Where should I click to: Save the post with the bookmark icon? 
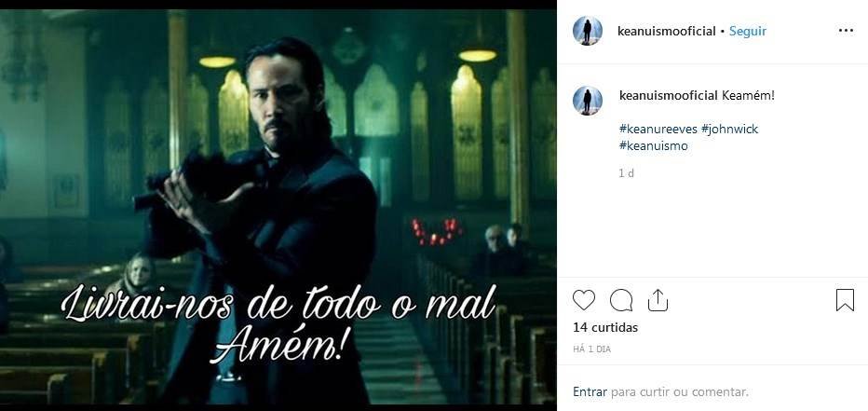tap(845, 300)
